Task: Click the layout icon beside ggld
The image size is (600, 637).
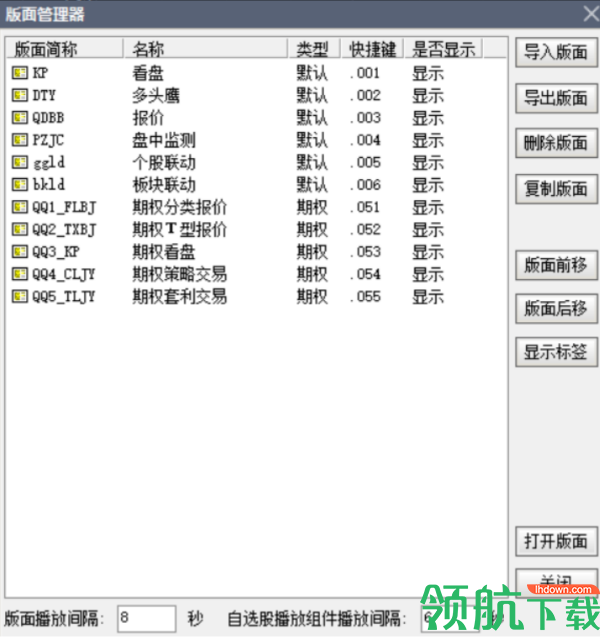Action: (x=19, y=162)
